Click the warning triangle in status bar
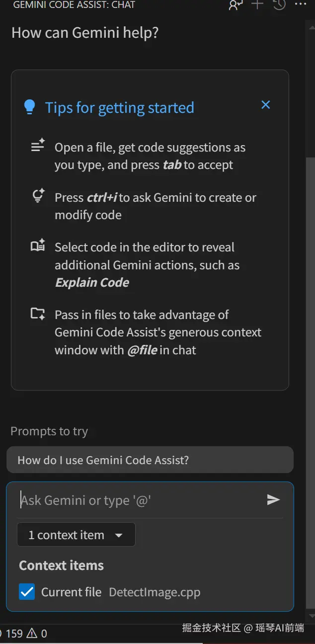Image resolution: width=315 pixels, height=644 pixels. point(32,633)
